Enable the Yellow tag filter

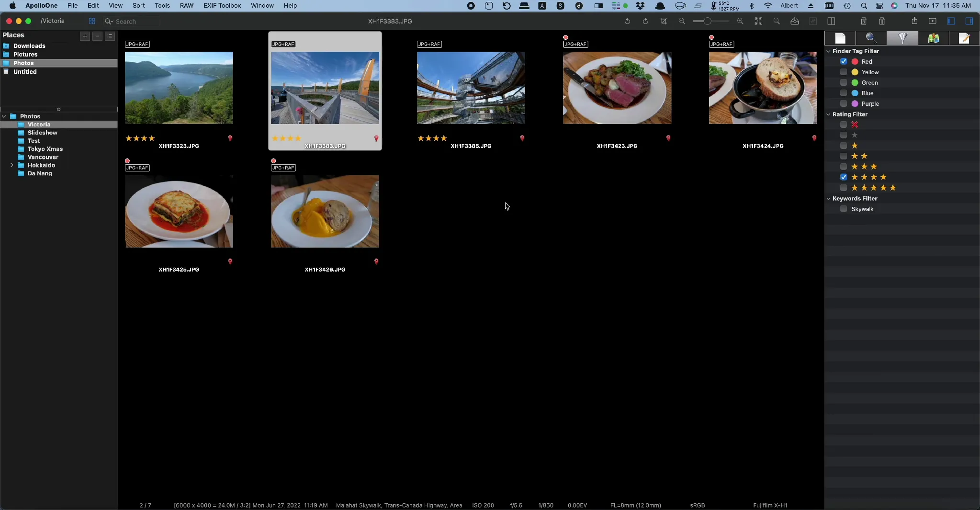click(x=844, y=72)
